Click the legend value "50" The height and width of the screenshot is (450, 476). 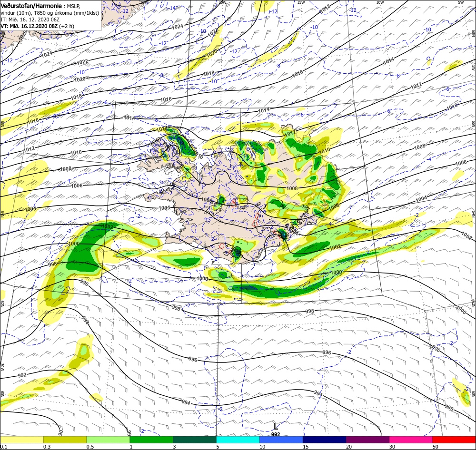tap(436, 447)
